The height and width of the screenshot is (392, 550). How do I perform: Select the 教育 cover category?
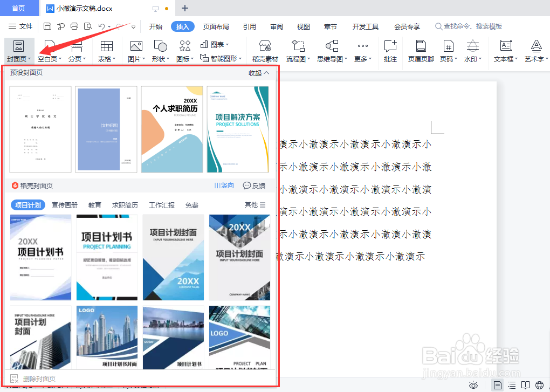[x=95, y=205]
